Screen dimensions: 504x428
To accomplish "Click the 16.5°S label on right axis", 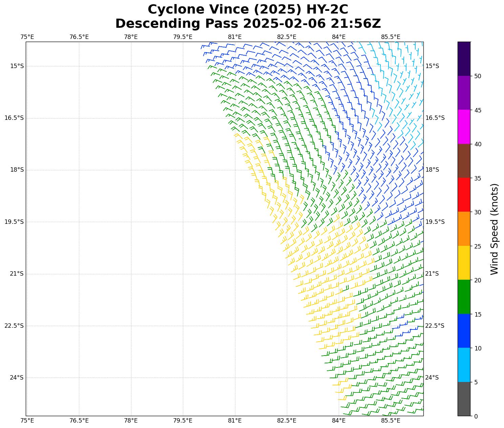I will (x=435, y=118).
